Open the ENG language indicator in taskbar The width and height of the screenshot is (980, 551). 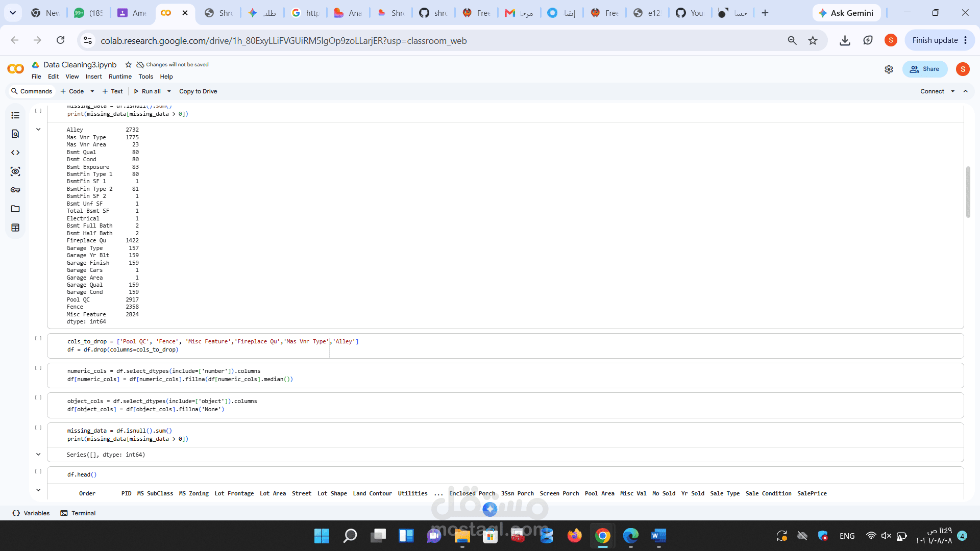847,536
